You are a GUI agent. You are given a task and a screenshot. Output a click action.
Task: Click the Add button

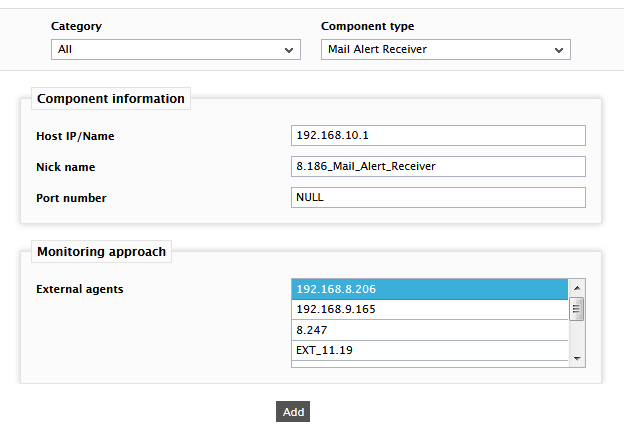click(293, 412)
